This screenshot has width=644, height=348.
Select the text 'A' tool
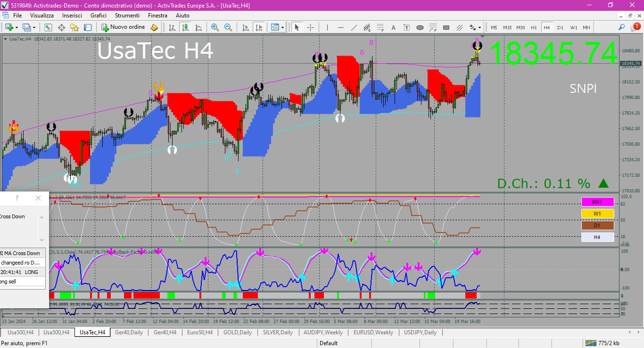tap(393, 27)
